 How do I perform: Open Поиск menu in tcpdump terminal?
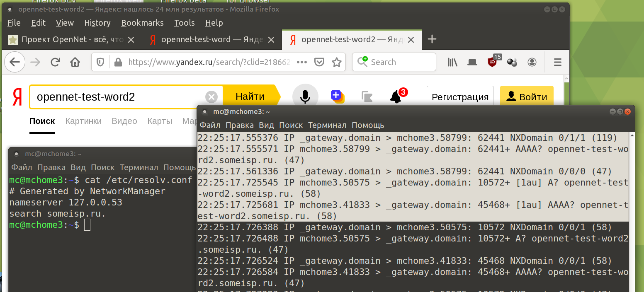point(291,125)
